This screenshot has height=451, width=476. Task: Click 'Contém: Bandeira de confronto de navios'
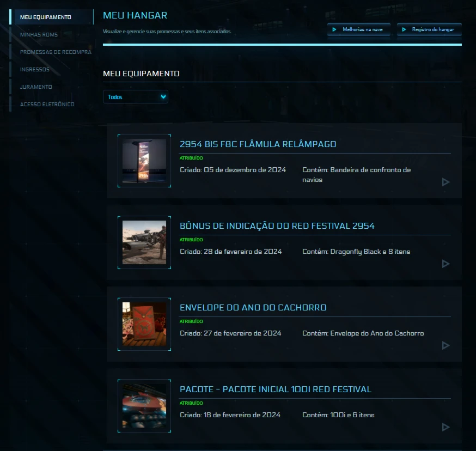click(x=356, y=175)
